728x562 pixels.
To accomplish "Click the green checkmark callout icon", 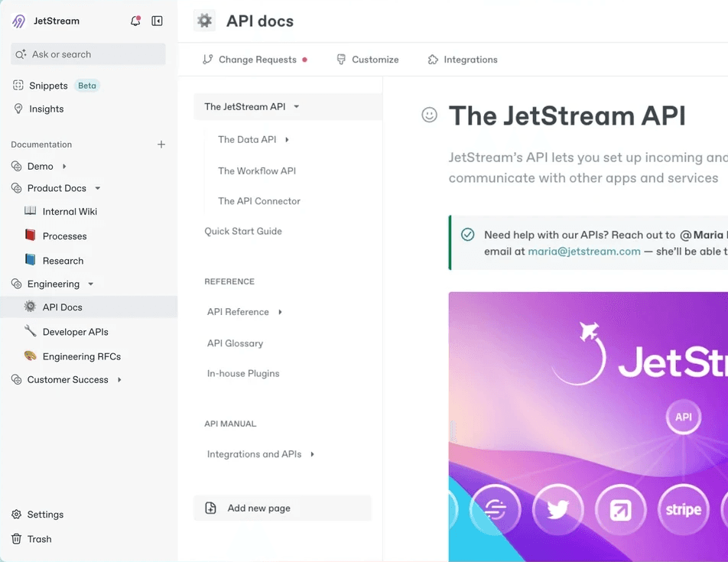I will [467, 235].
